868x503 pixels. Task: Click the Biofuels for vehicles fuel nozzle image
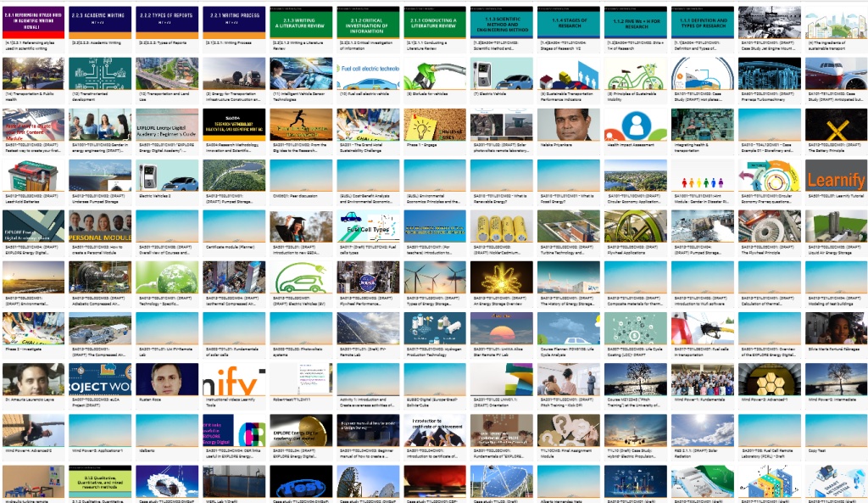click(x=432, y=74)
